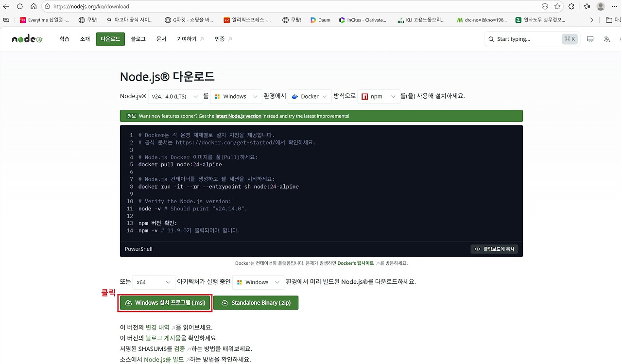Viewport: 622px width, 364px height.
Task: Open the Node.js version v24.14.0 (LTS) dropdown
Action: pos(175,96)
